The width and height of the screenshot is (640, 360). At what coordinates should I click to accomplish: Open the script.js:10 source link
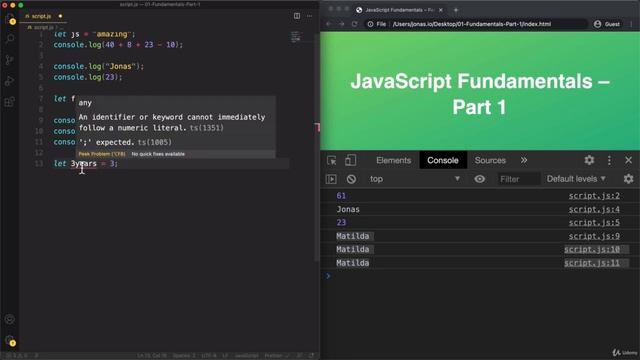pyautogui.click(x=592, y=249)
